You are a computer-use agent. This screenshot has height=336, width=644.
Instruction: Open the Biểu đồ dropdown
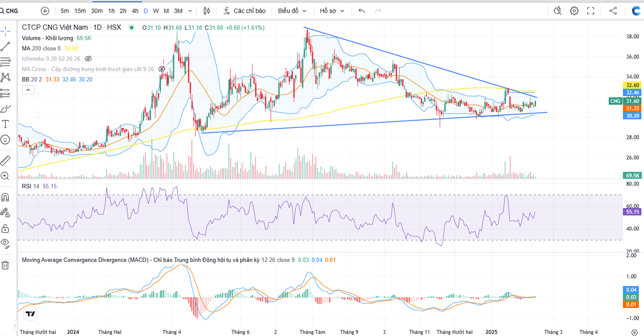(x=292, y=11)
